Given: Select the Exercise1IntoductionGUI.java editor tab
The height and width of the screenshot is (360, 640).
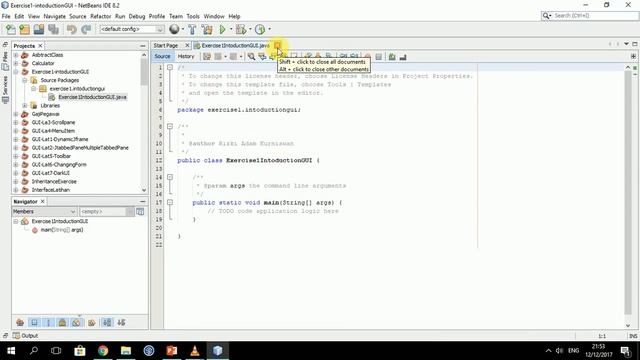Looking at the screenshot, I should click(x=235, y=45).
